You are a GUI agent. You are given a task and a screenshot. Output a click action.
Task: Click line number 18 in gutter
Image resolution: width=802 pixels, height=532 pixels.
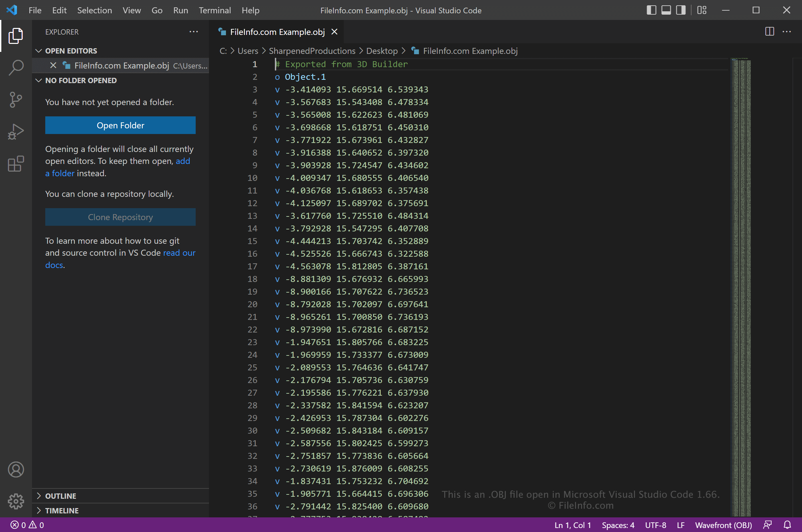pos(252,279)
